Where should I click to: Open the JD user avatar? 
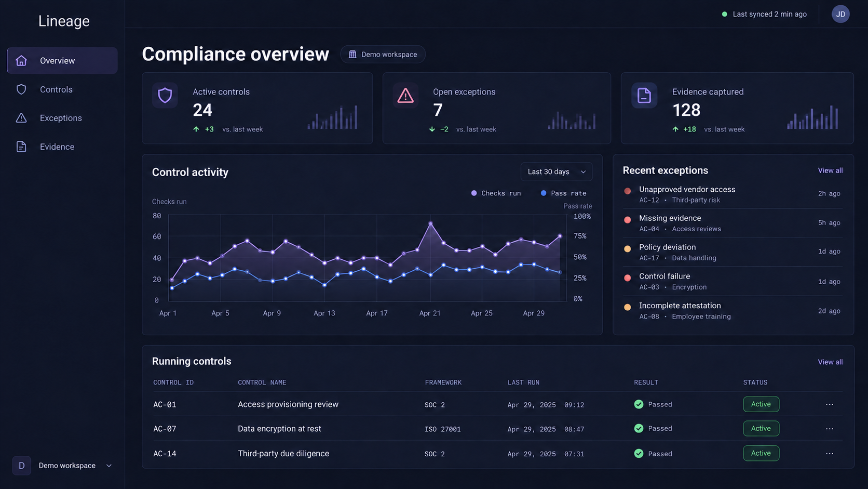click(x=840, y=14)
